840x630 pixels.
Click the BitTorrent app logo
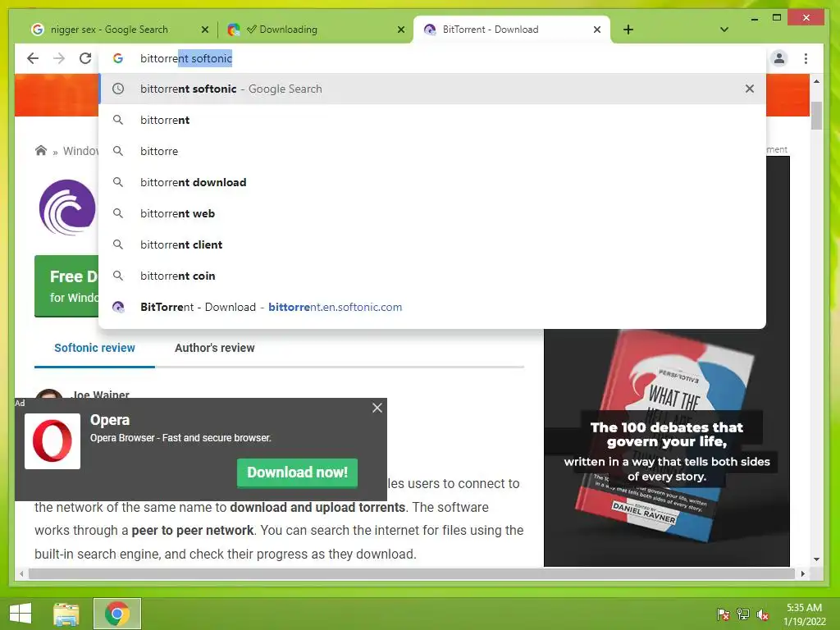point(67,208)
